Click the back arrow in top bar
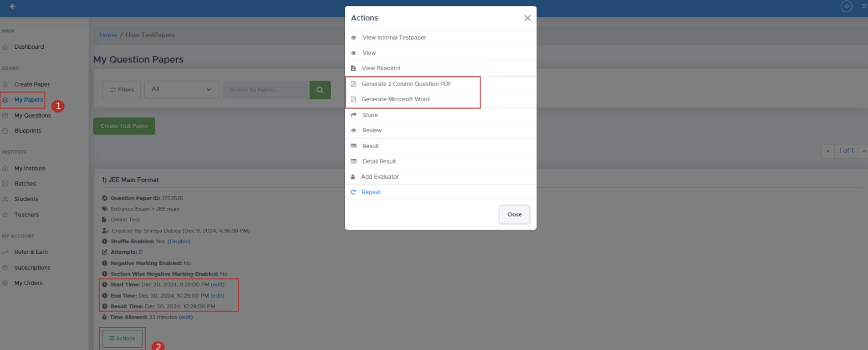 point(12,6)
